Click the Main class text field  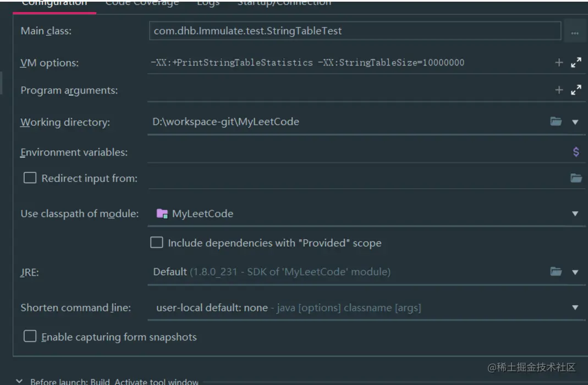click(355, 31)
